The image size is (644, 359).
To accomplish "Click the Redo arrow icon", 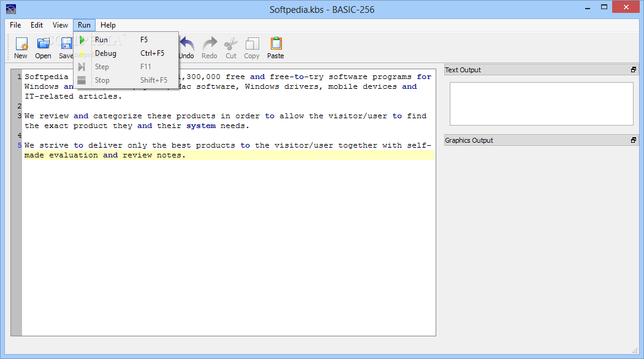I will (210, 43).
